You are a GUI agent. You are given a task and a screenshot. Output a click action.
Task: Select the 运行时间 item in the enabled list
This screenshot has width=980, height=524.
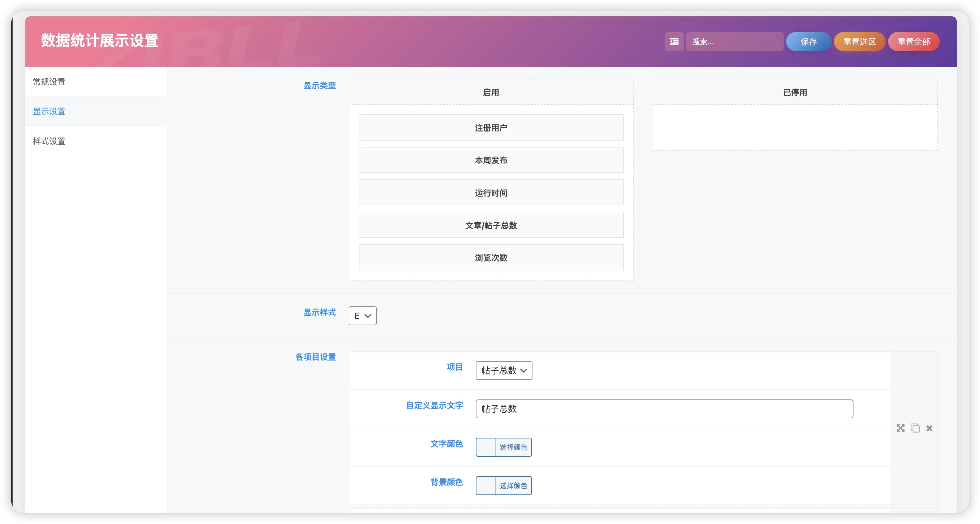(491, 192)
